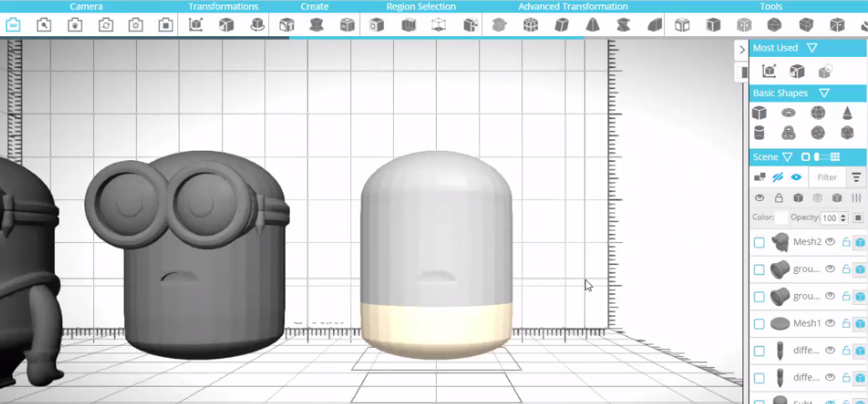Activate the 360 camera view icon

[13, 25]
